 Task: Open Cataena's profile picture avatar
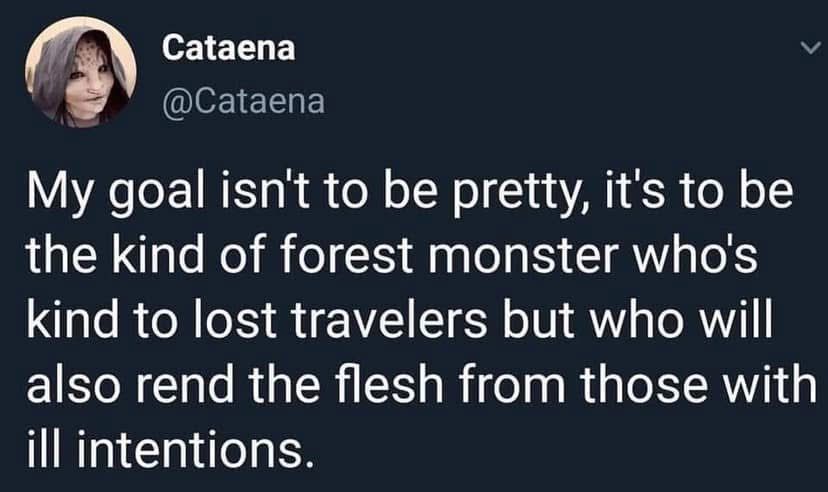81,72
